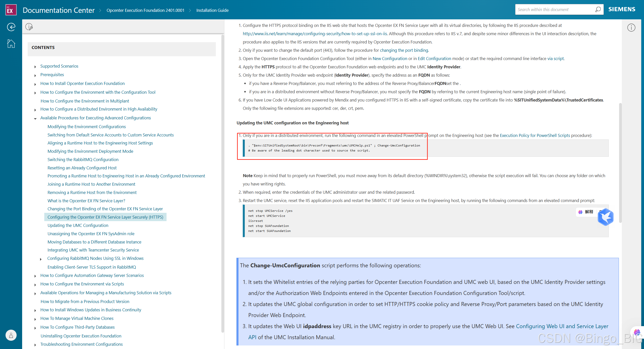
Task: Follow the New Configuration link
Action: [x=390, y=58]
